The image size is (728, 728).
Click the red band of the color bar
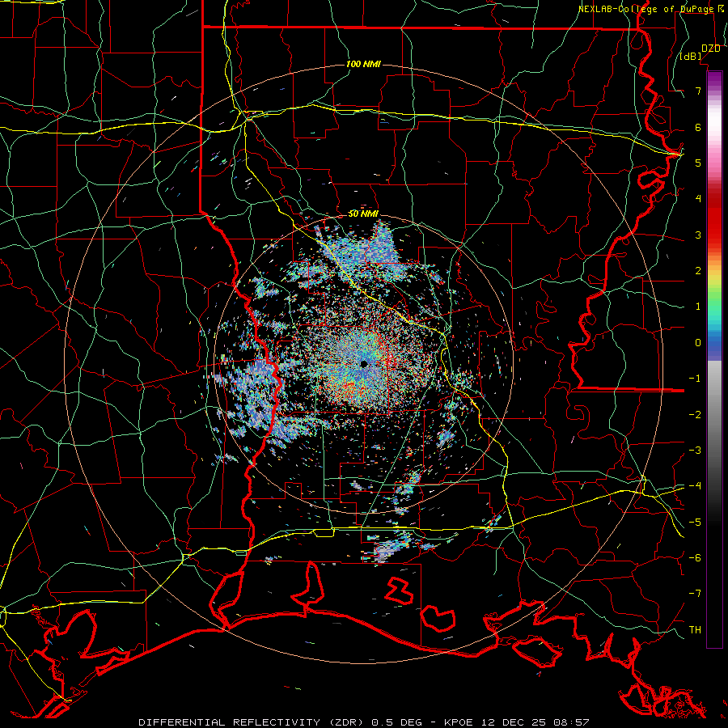point(714,218)
